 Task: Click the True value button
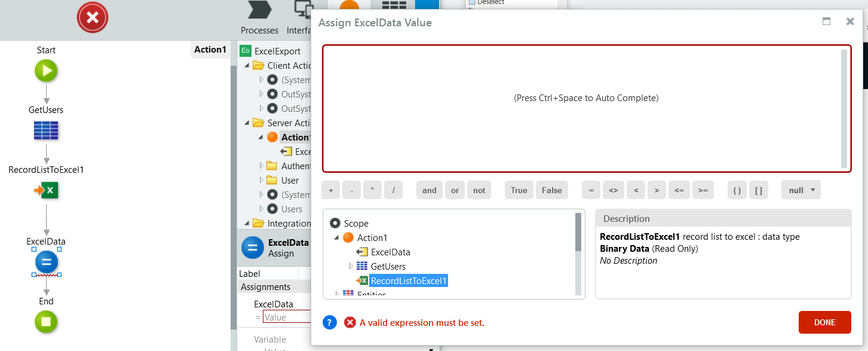click(519, 190)
